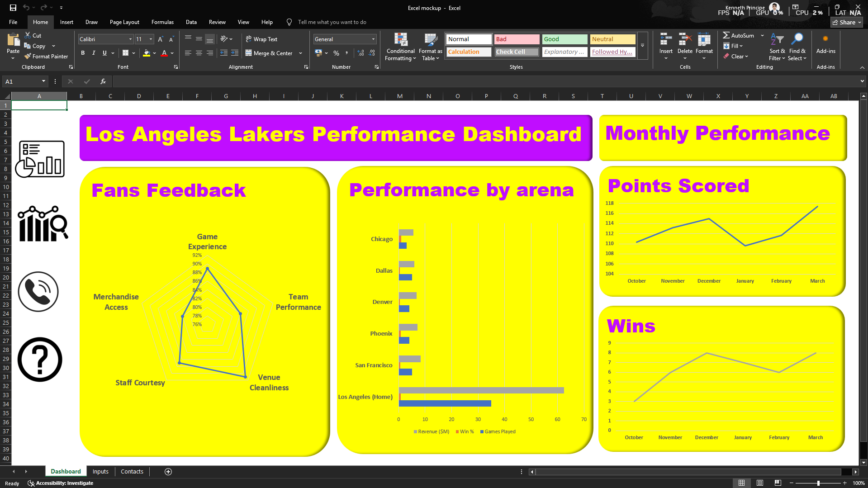The width and height of the screenshot is (868, 488).
Task: Decrease the font size
Action: pos(171,39)
